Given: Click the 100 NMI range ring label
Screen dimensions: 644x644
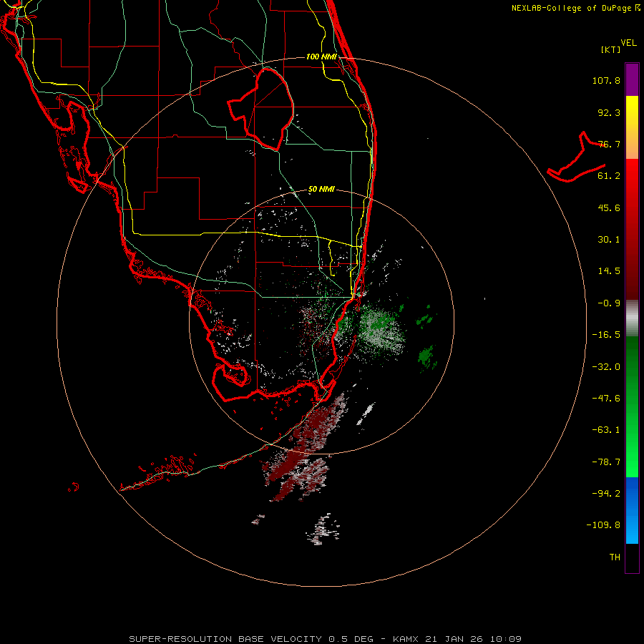Looking at the screenshot, I should (321, 57).
